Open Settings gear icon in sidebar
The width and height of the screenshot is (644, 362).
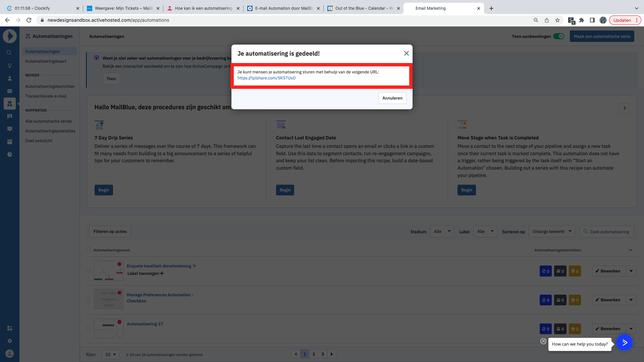pos(10,341)
